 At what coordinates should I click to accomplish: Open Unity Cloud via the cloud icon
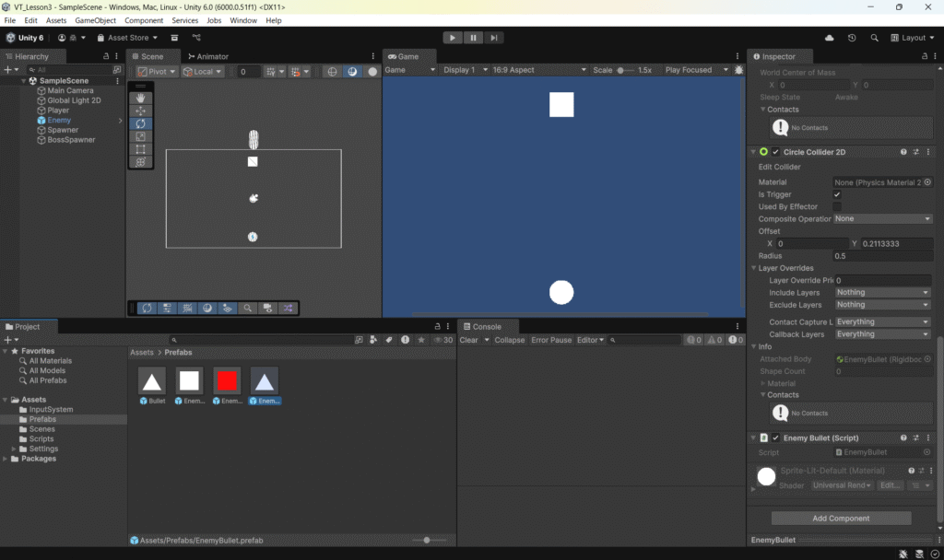coord(830,38)
